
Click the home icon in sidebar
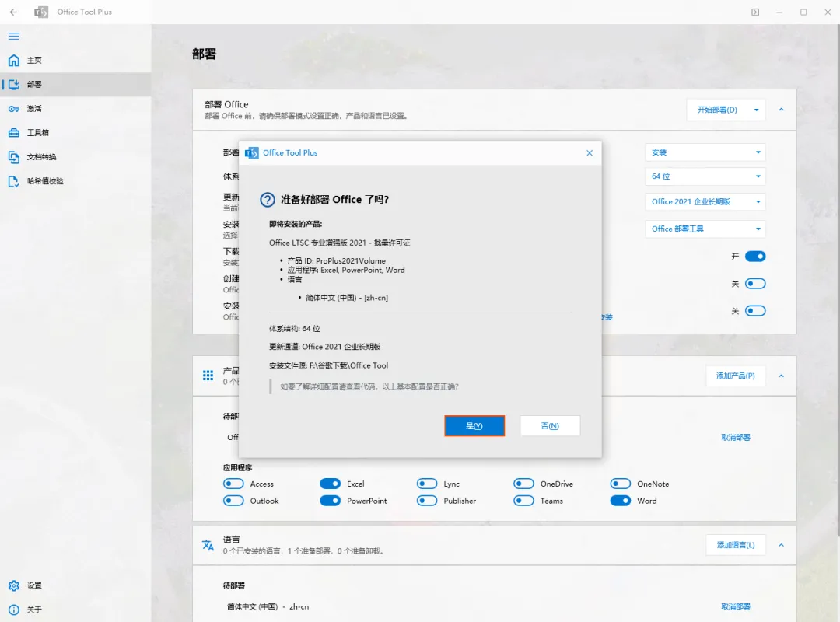[14, 60]
